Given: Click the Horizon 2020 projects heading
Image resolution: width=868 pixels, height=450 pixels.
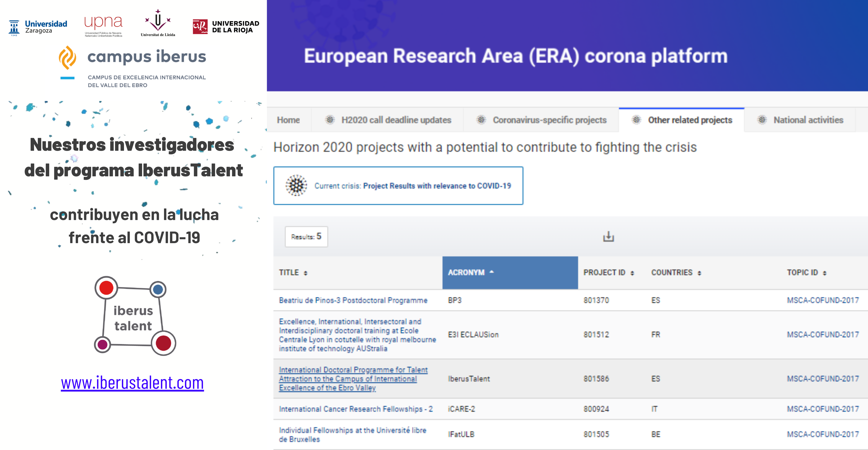Looking at the screenshot, I should coord(485,147).
